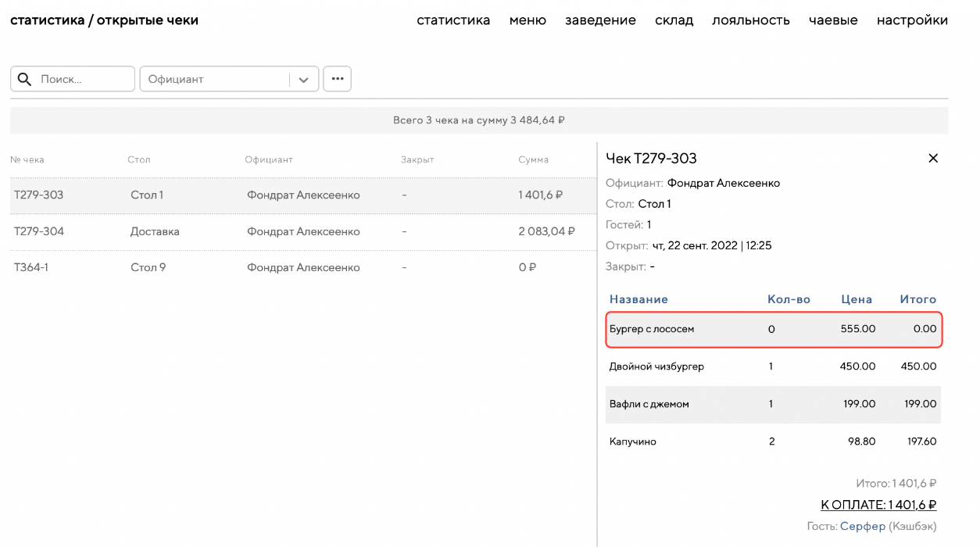Screen dimensions: 980x547
Task: Open the лояльность navigation item
Action: pyautogui.click(x=750, y=20)
